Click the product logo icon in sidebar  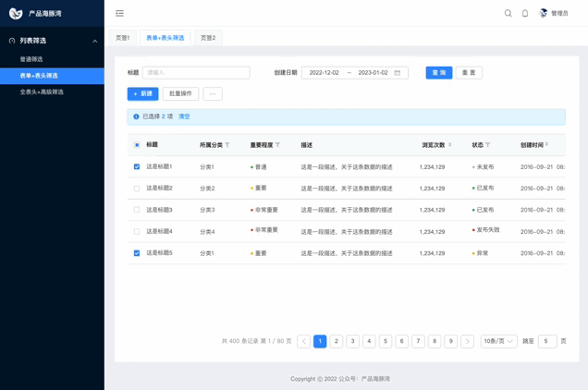[x=16, y=14]
